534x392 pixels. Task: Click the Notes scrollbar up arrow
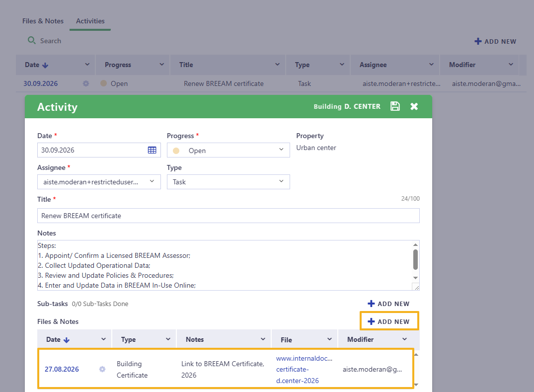415,245
